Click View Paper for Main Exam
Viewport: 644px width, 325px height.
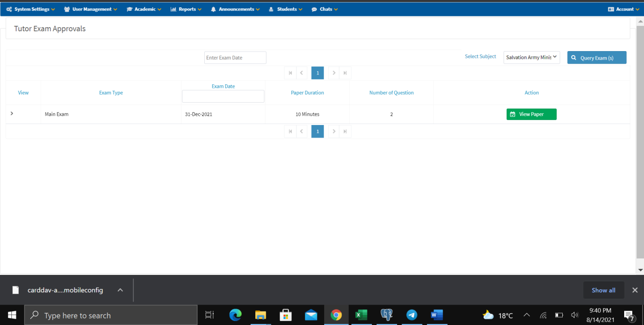click(531, 114)
